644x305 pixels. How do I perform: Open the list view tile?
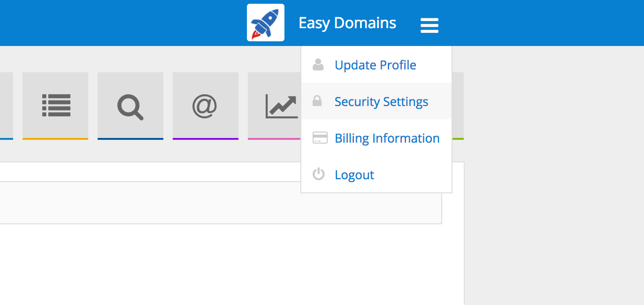point(55,106)
